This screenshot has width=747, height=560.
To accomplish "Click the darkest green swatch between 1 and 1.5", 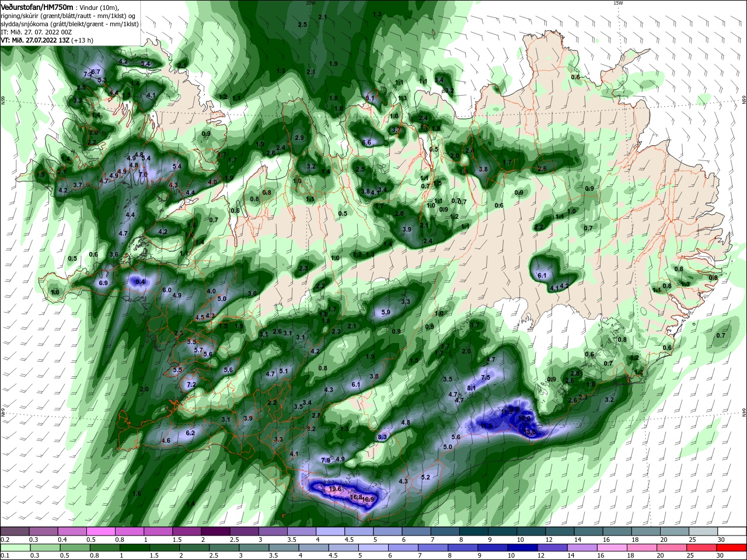I will click(x=135, y=548).
